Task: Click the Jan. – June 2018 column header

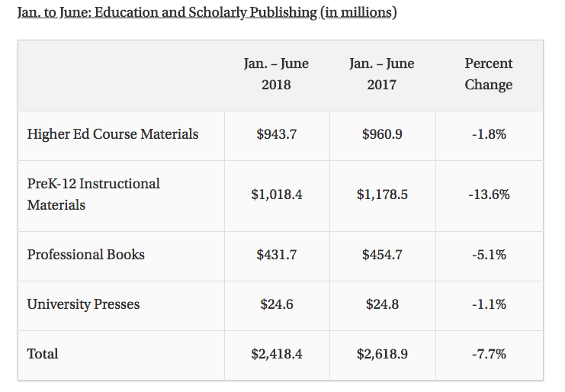Action: click(276, 74)
